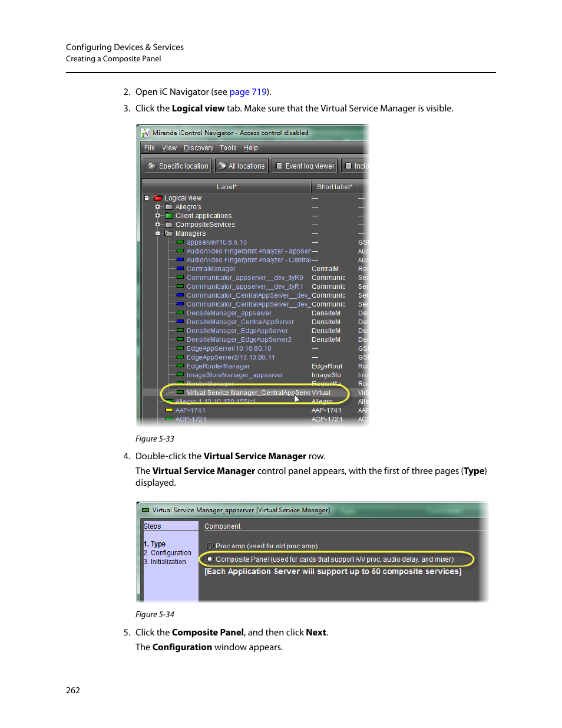Click the status icon beside EdgeAppServer/10.10.80.10
Screen dimensions: 562x728
tap(180, 348)
